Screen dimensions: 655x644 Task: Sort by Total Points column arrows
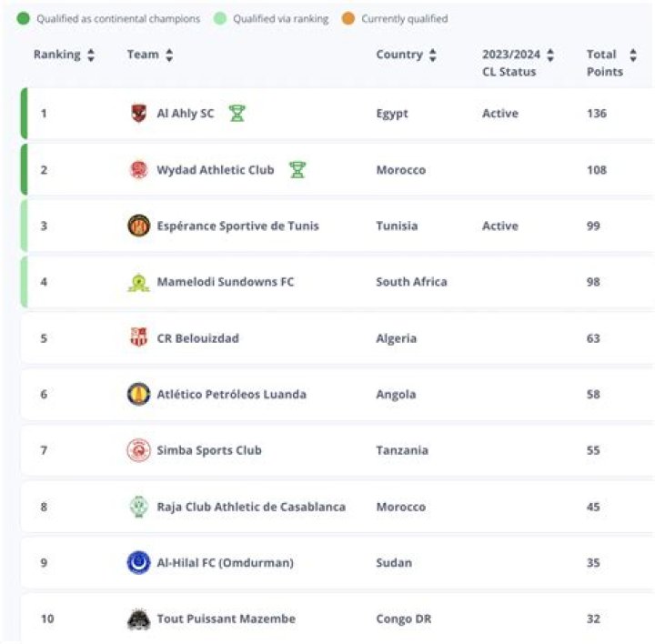pos(633,55)
